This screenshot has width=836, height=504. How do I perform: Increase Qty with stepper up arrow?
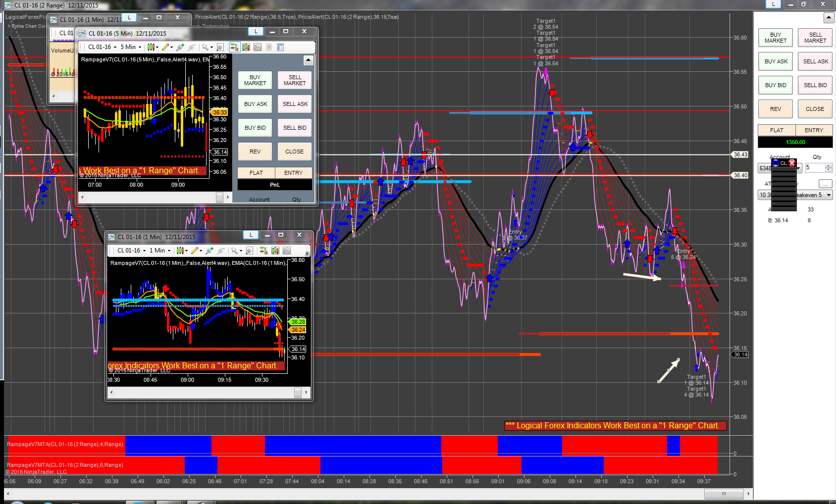click(x=829, y=166)
